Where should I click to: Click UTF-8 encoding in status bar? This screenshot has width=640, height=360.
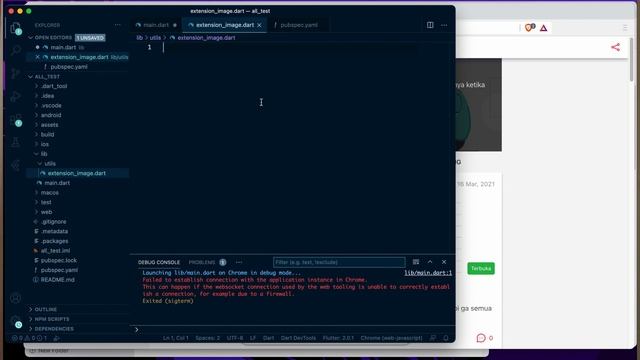[235, 338]
